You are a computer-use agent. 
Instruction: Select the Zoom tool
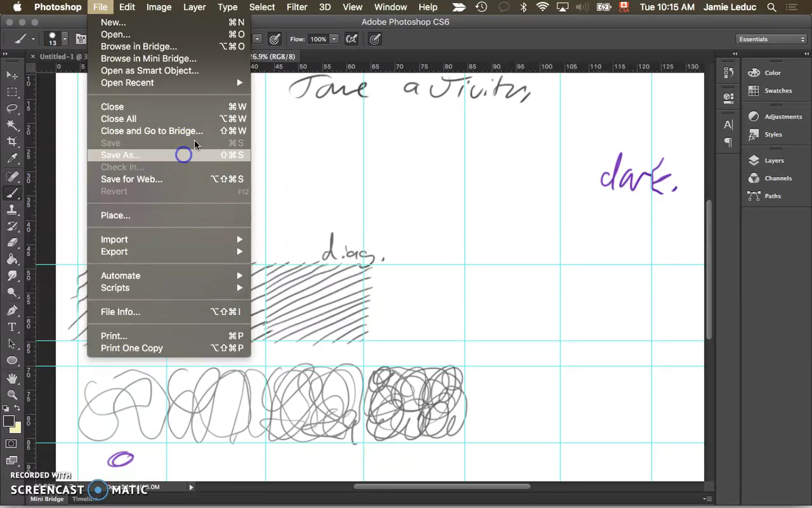pyautogui.click(x=12, y=395)
